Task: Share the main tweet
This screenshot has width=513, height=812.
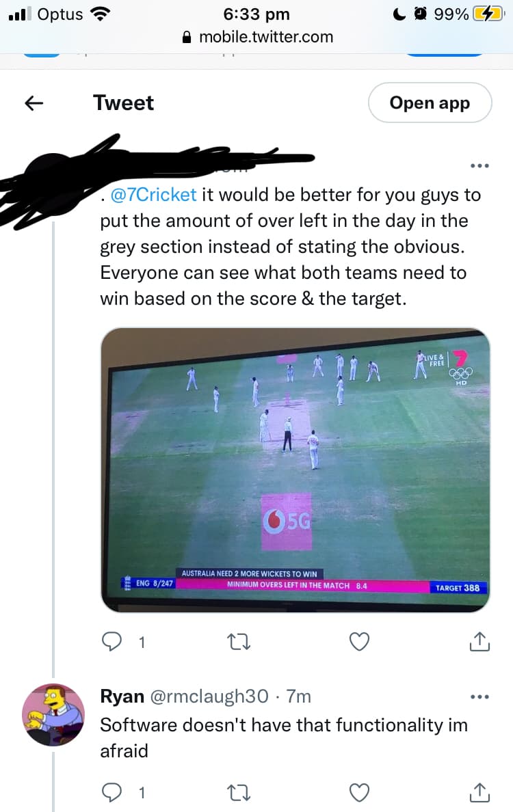Action: pos(479,641)
